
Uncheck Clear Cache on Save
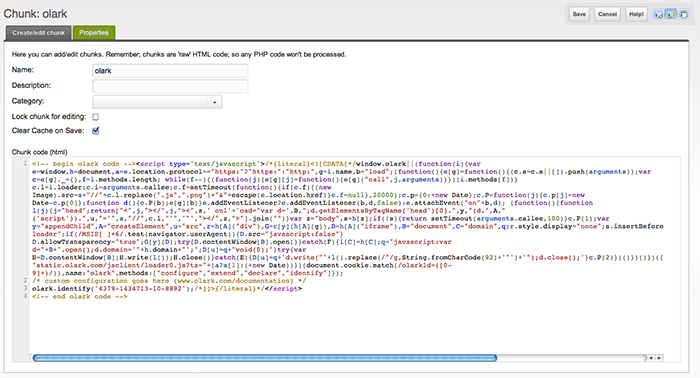96,131
